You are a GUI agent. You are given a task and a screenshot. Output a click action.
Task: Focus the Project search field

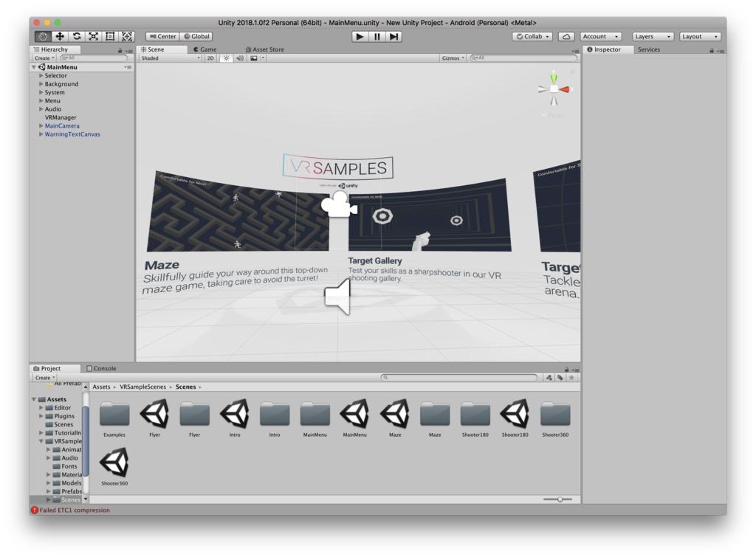coord(459,378)
